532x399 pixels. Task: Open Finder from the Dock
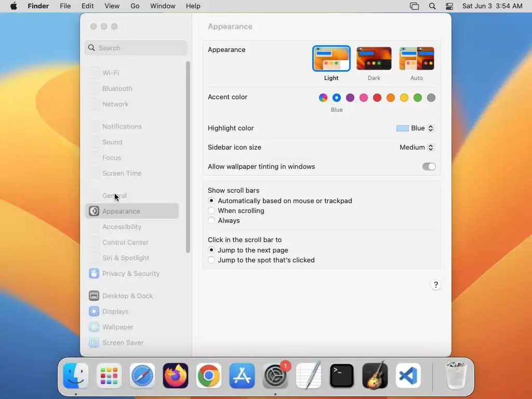pyautogui.click(x=76, y=376)
